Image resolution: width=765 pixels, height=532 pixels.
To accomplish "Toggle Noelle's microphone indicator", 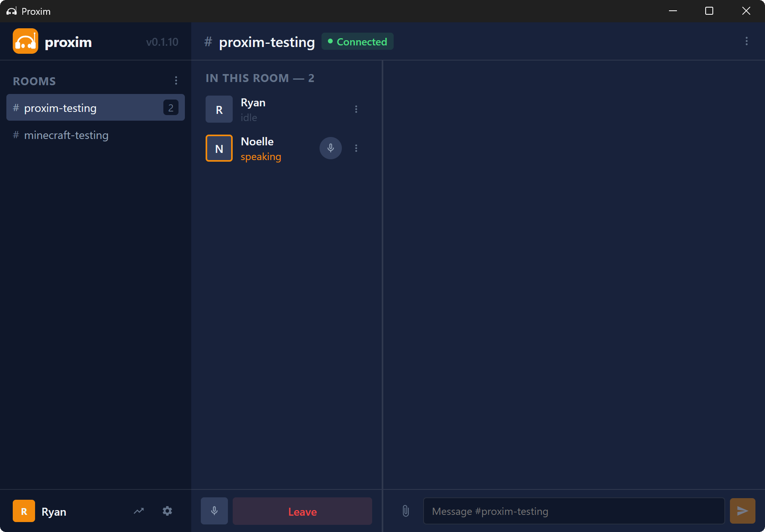I will point(330,148).
